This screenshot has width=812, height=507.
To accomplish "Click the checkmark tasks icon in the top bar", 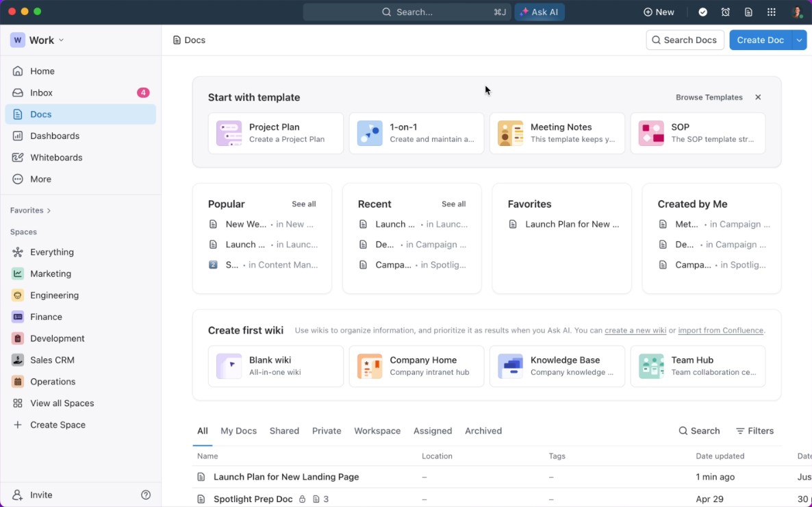I will coord(702,12).
